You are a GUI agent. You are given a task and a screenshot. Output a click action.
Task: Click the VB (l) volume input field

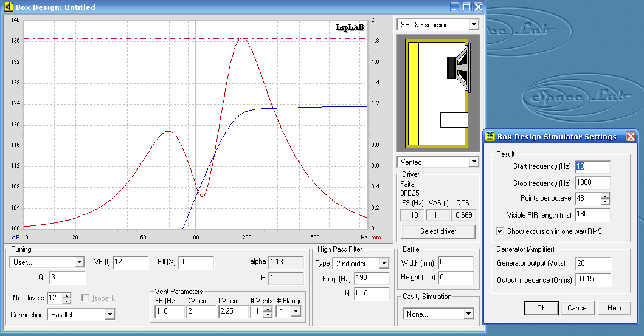pos(130,262)
